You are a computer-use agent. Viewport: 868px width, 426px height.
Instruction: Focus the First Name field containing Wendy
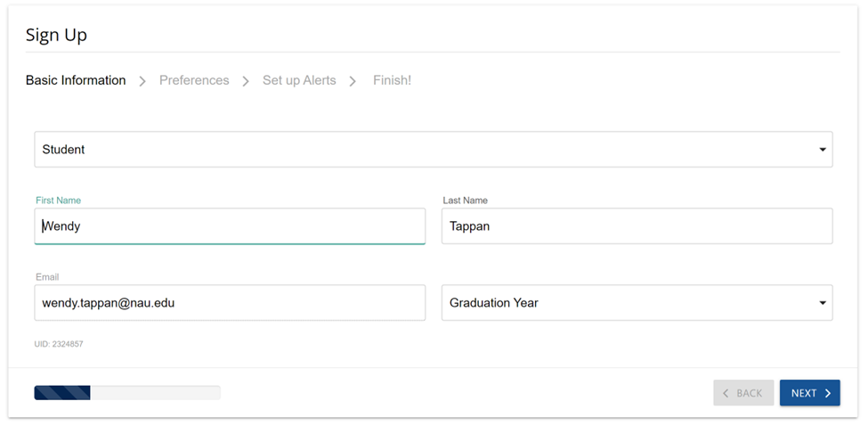[230, 226]
